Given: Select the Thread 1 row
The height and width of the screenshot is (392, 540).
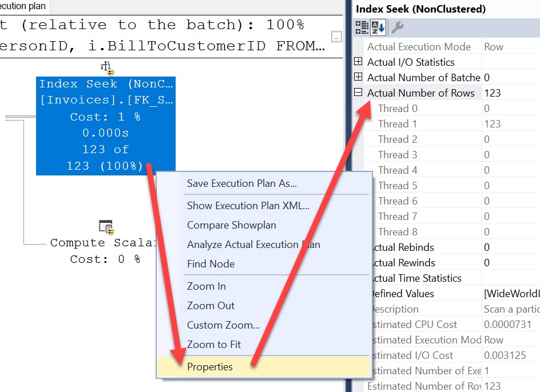Looking at the screenshot, I should coord(452,123).
